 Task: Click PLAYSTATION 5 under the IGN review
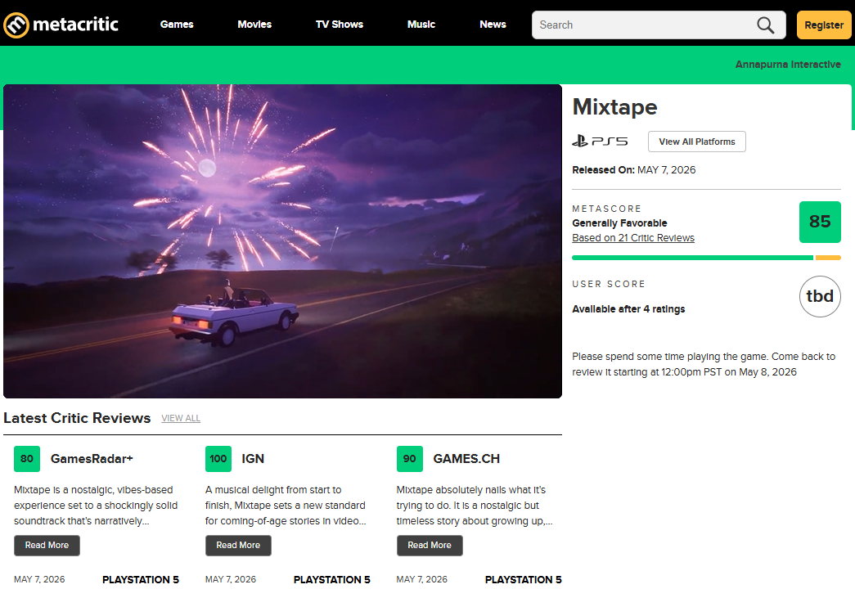[x=332, y=580]
